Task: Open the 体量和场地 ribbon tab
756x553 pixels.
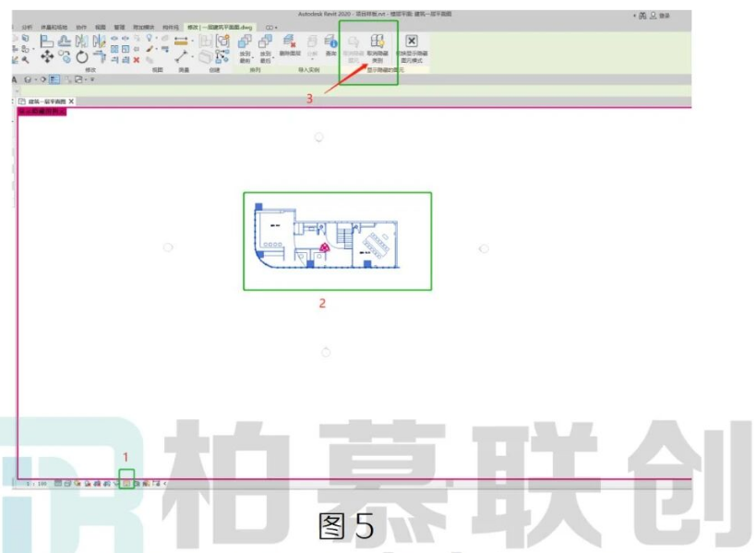Action: click(54, 28)
